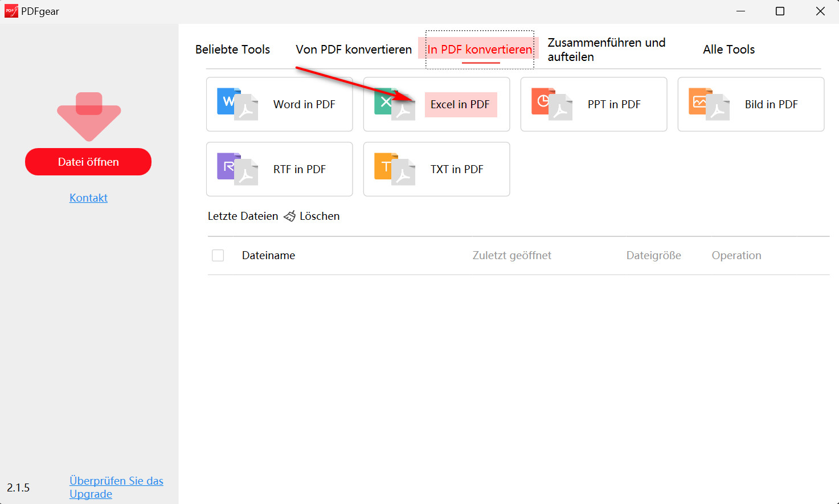
Task: Select the In PDF konvertieren tab
Action: coord(480,50)
